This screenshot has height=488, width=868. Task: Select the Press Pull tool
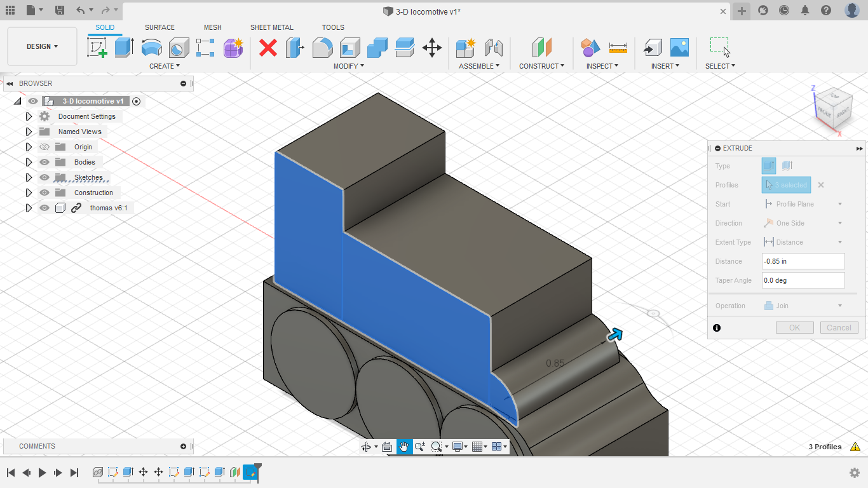(x=295, y=48)
